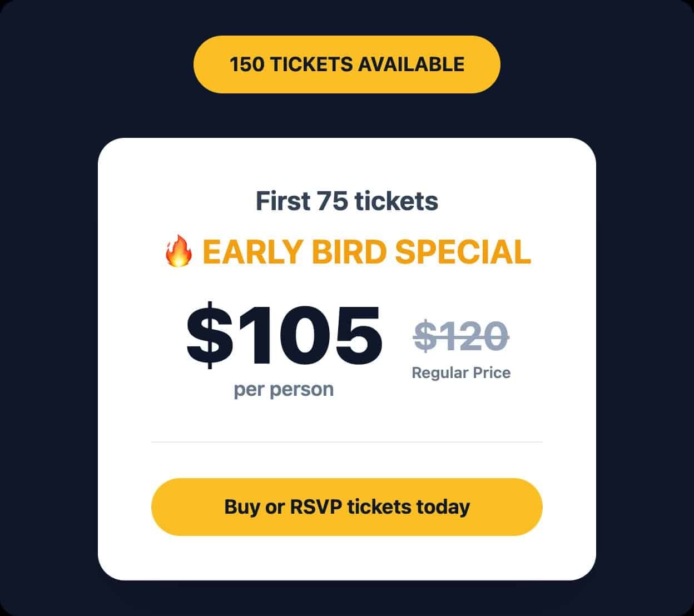Click the Regular Price label

461,372
